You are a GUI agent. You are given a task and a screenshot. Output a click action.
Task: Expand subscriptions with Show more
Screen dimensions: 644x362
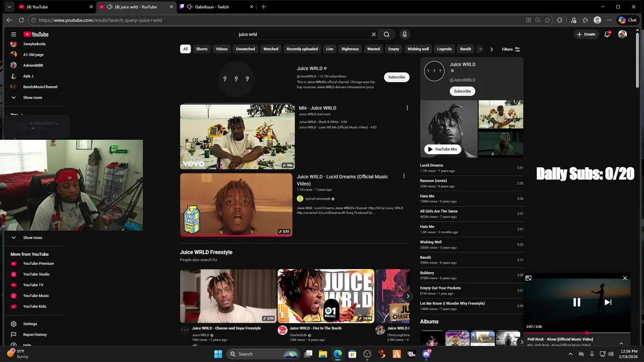(32, 98)
